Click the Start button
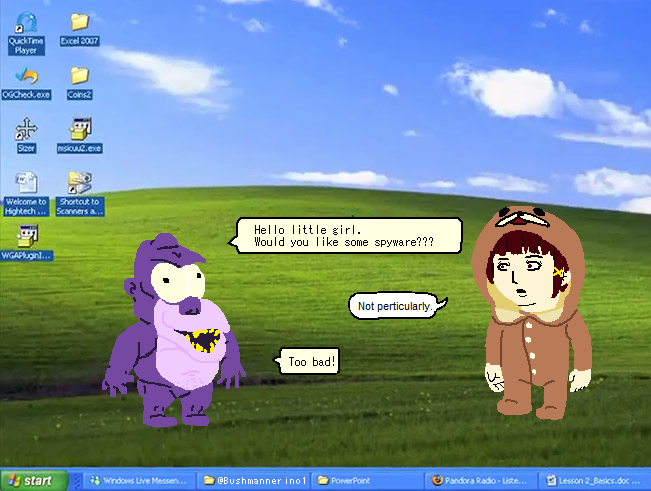651x491 pixels. pyautogui.click(x=34, y=481)
